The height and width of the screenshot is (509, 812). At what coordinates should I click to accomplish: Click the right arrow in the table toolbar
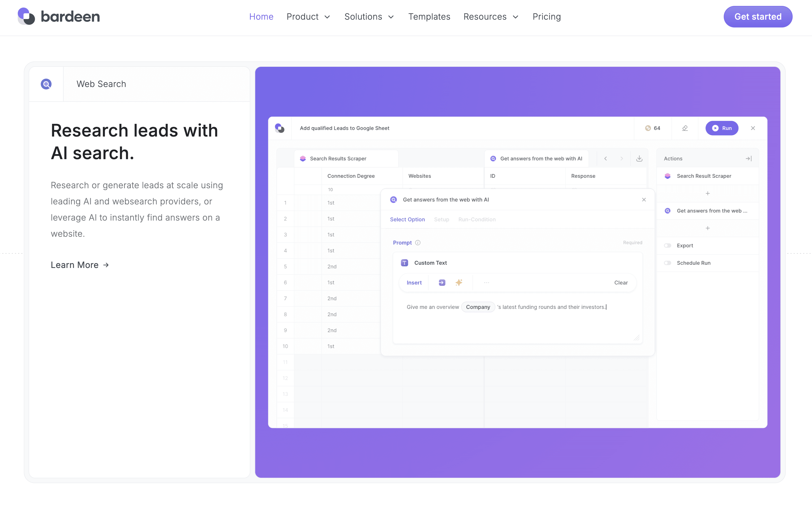[622, 159]
